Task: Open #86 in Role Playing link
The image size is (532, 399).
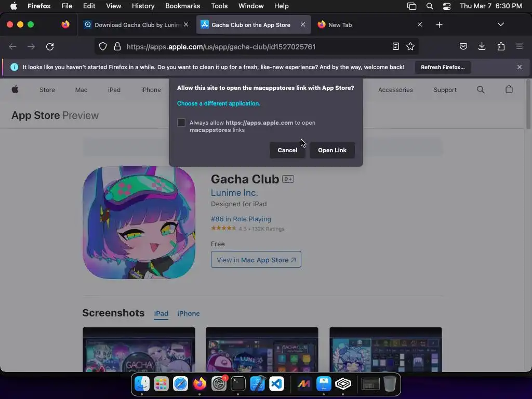Action: 241,219
